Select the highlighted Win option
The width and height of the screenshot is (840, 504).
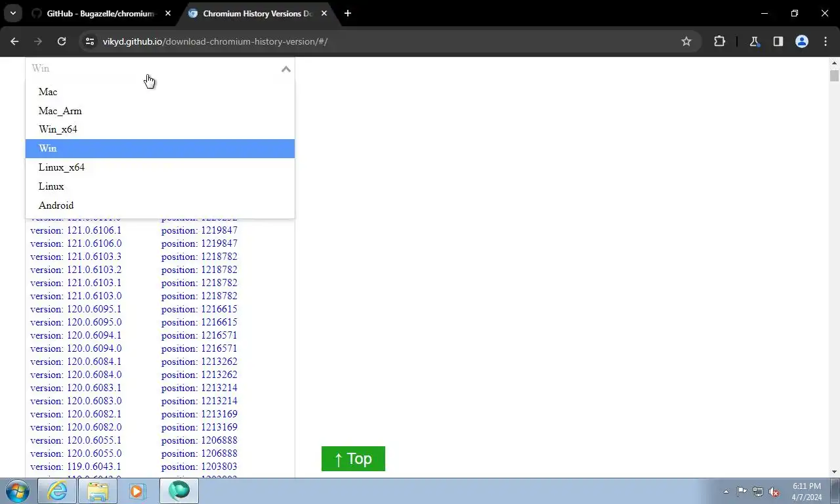coord(160,148)
